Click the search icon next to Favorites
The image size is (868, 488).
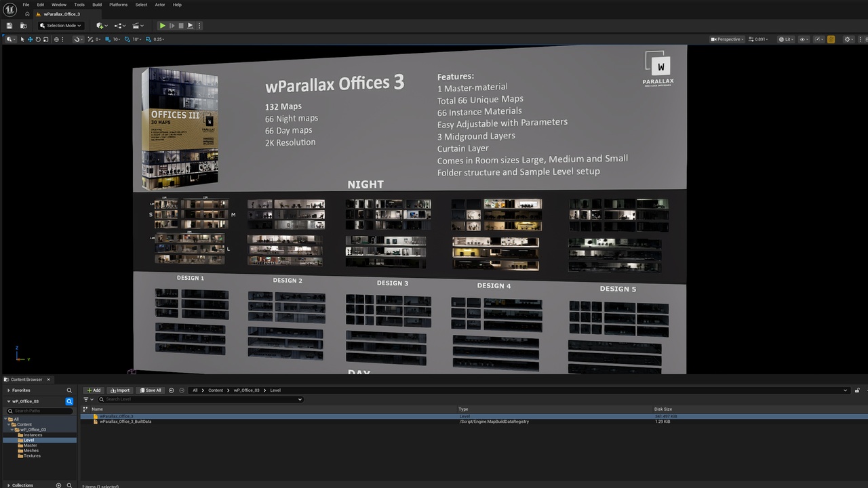(x=69, y=390)
